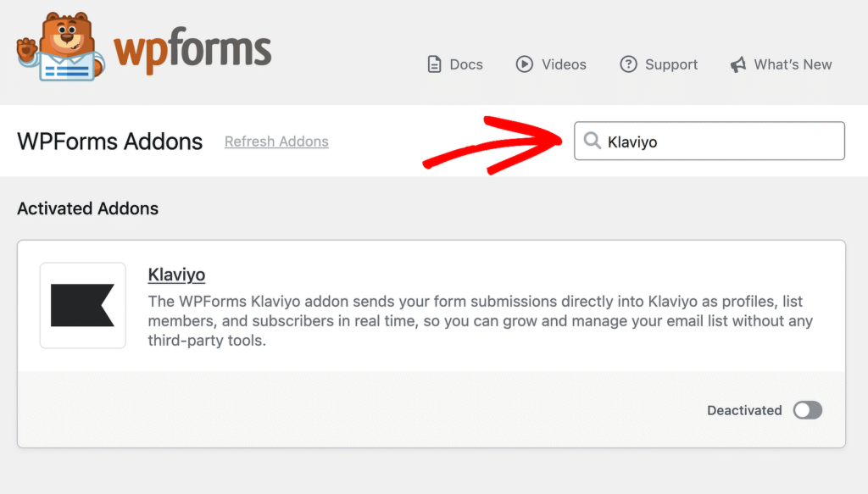Viewport: 868px width, 494px height.
Task: Open the Klaviyo addon title link
Action: pyautogui.click(x=176, y=275)
